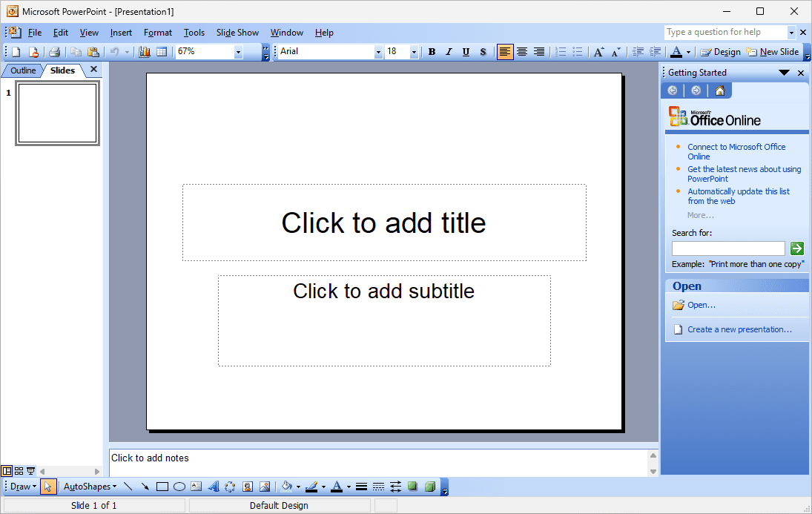Go to Home in Getting Started pane
The height and width of the screenshot is (514, 812).
720,90
